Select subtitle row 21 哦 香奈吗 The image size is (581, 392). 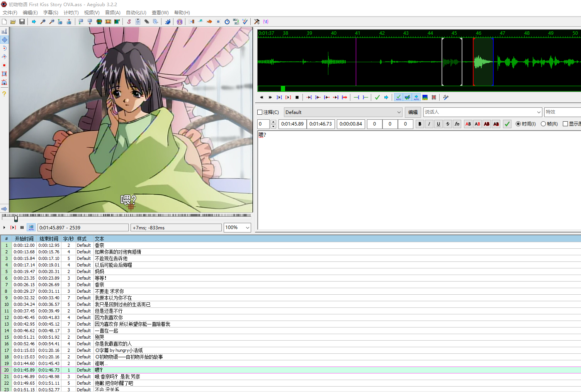290,377
